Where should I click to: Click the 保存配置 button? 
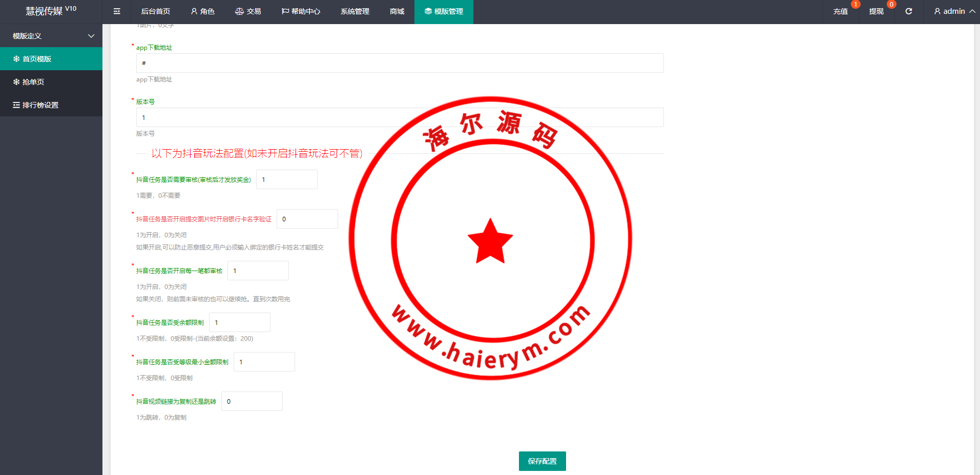pyautogui.click(x=542, y=461)
